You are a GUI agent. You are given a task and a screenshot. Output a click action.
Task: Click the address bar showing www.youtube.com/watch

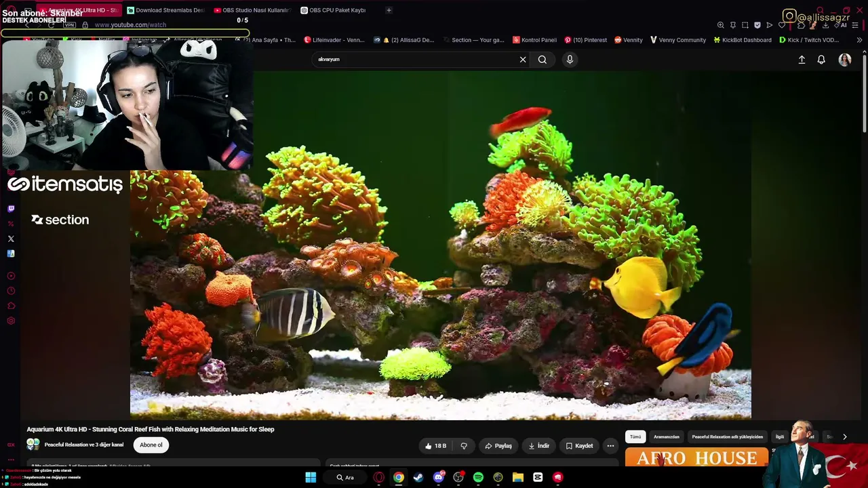pos(130,25)
